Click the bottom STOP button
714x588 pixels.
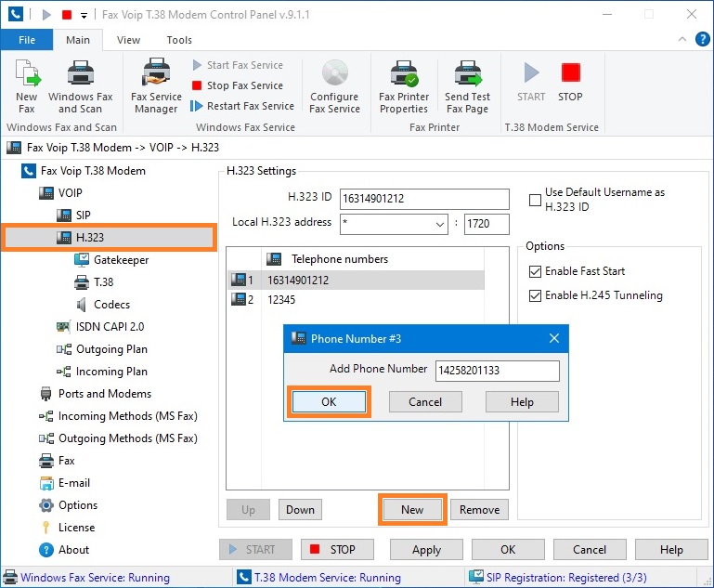coord(337,550)
